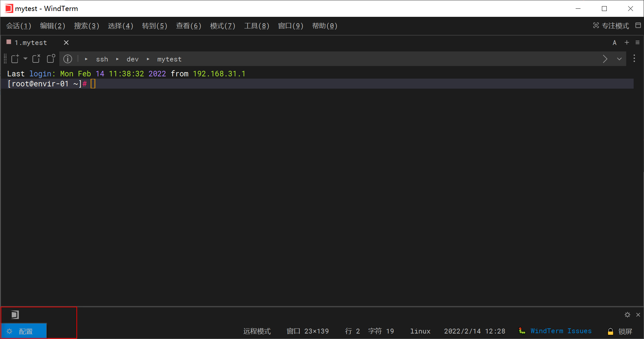Click the bottom panel settings gear
Viewport: 644px width, 339px height.
(627, 315)
